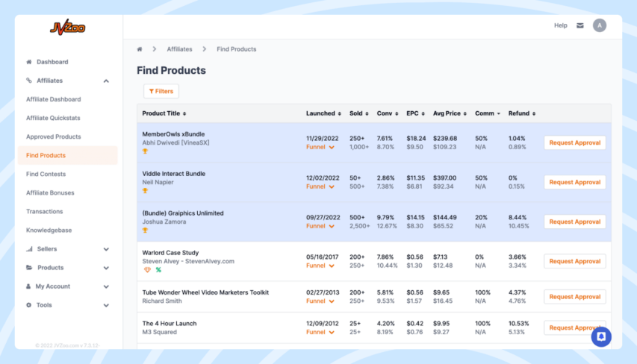
Task: Open the user avatar profile icon
Action: pyautogui.click(x=600, y=25)
